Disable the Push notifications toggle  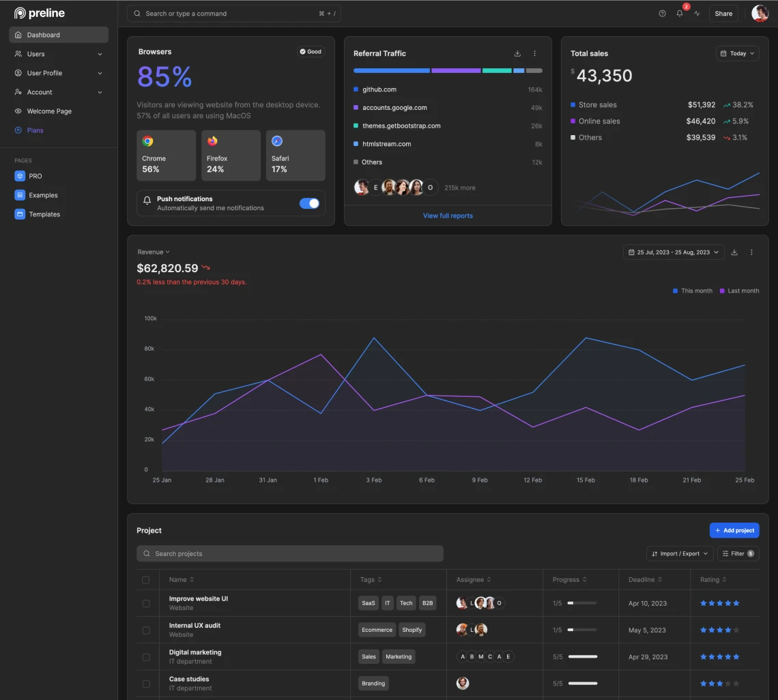pos(309,203)
